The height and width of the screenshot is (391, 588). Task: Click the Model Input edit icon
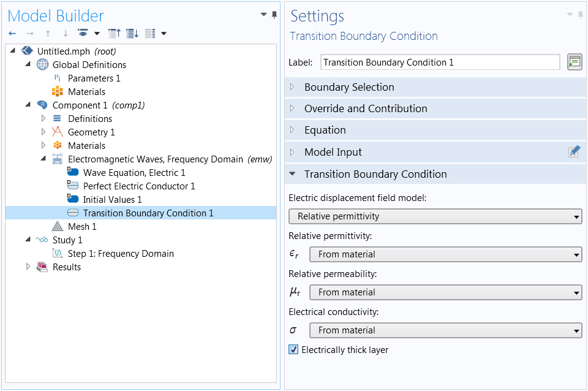click(574, 152)
